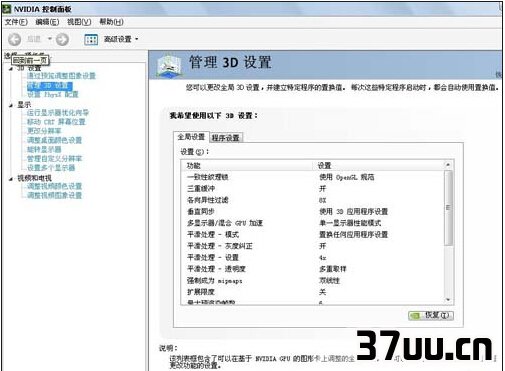Open 设置多个显示器 link
The image size is (505, 371).
pos(51,168)
